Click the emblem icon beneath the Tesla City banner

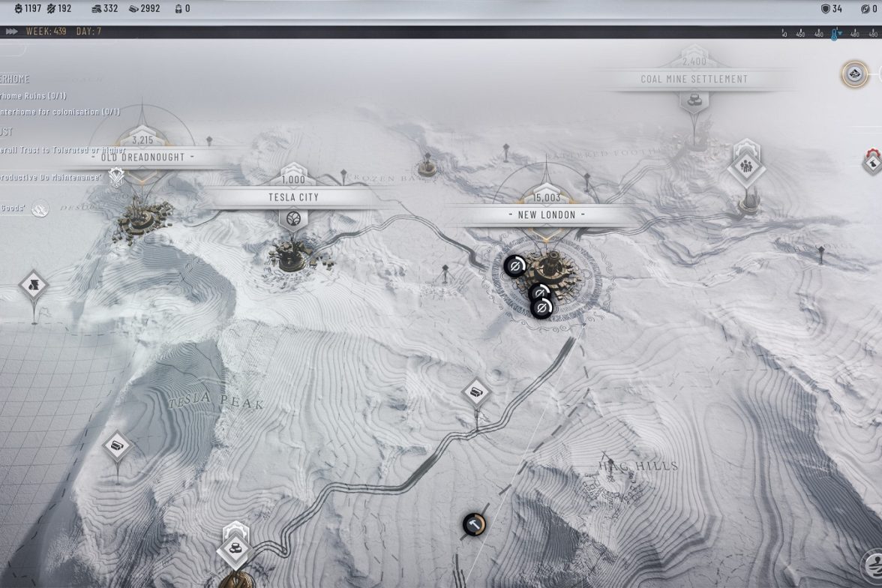pyautogui.click(x=293, y=218)
